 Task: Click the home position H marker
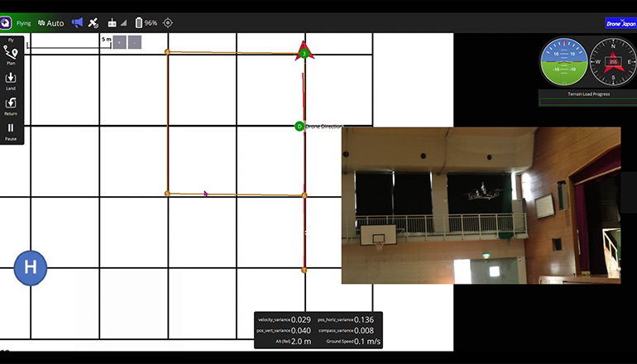point(31,267)
